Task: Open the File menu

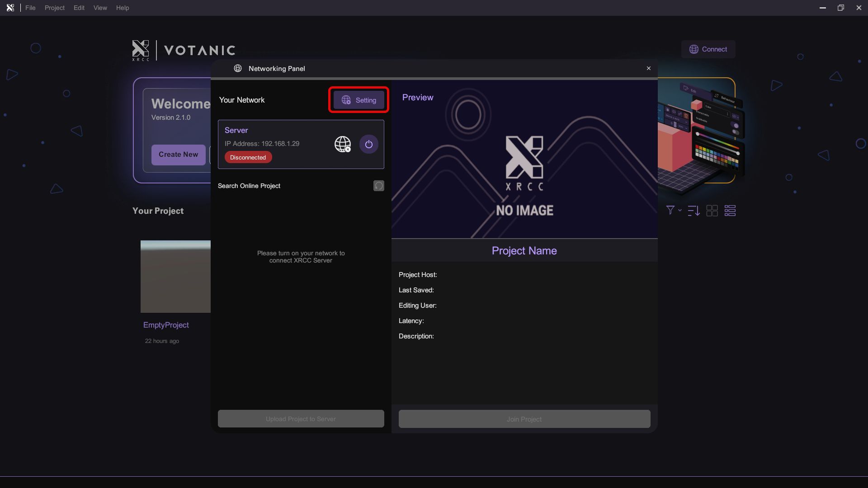Action: [x=30, y=8]
